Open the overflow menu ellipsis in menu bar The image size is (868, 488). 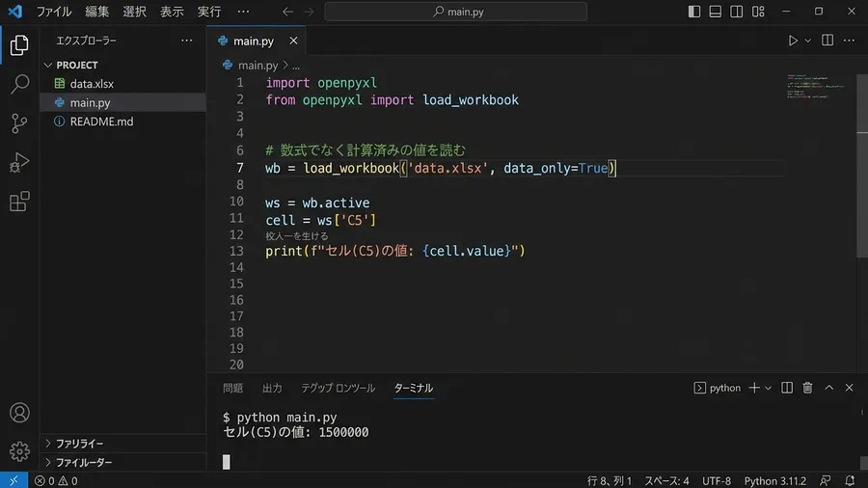243,12
